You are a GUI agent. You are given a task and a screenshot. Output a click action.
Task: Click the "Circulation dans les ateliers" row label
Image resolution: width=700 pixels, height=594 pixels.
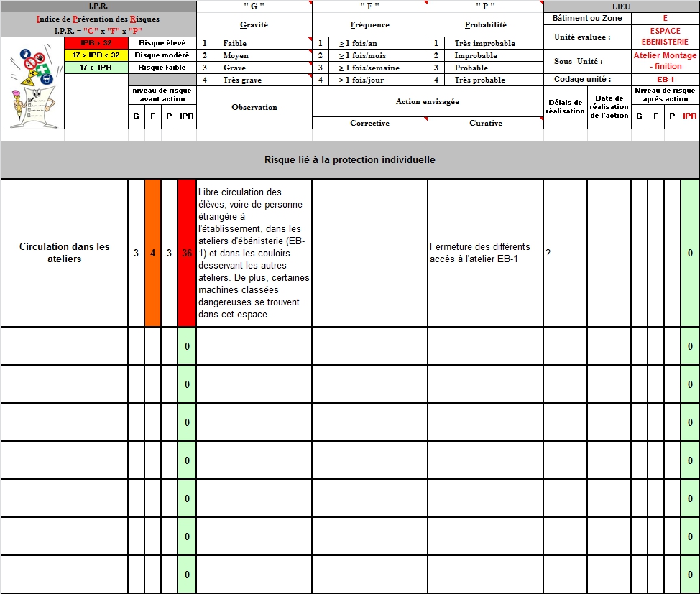click(x=64, y=253)
